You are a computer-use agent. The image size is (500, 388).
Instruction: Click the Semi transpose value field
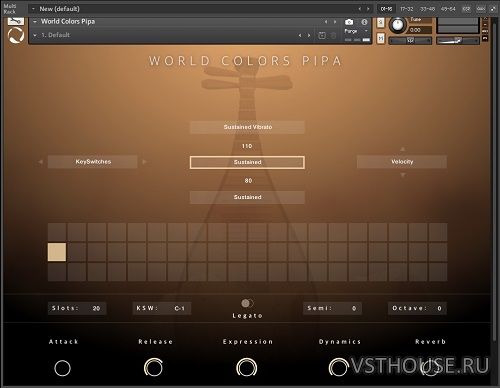(332, 309)
